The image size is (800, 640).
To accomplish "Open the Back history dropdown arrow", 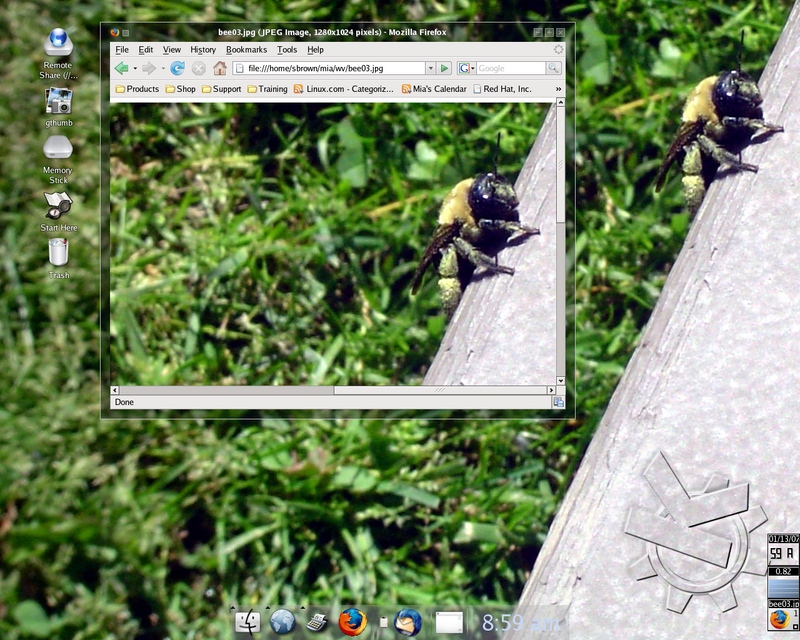I will [135, 68].
